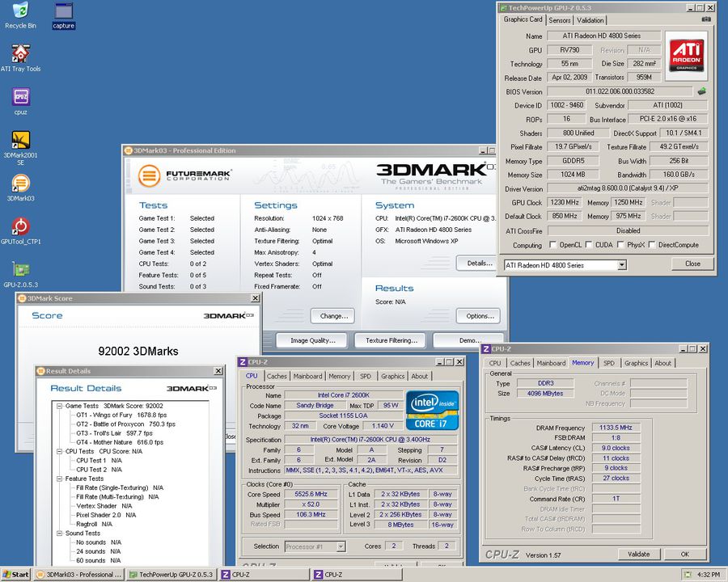Screen dimensions: 728x582
Task: Open Graphics tab in the CPU-Z processor window
Action: pyautogui.click(x=393, y=377)
